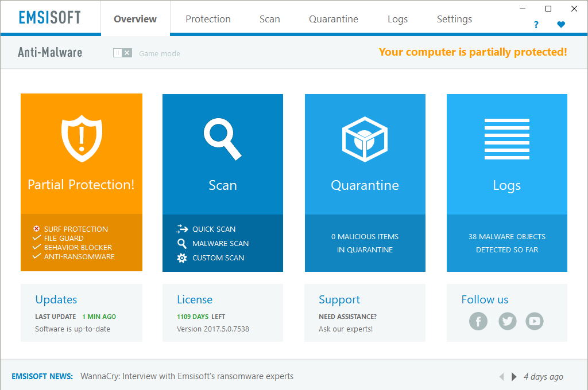Image resolution: width=588 pixels, height=390 pixels.
Task: Open the Settings tab
Action: [x=454, y=19]
